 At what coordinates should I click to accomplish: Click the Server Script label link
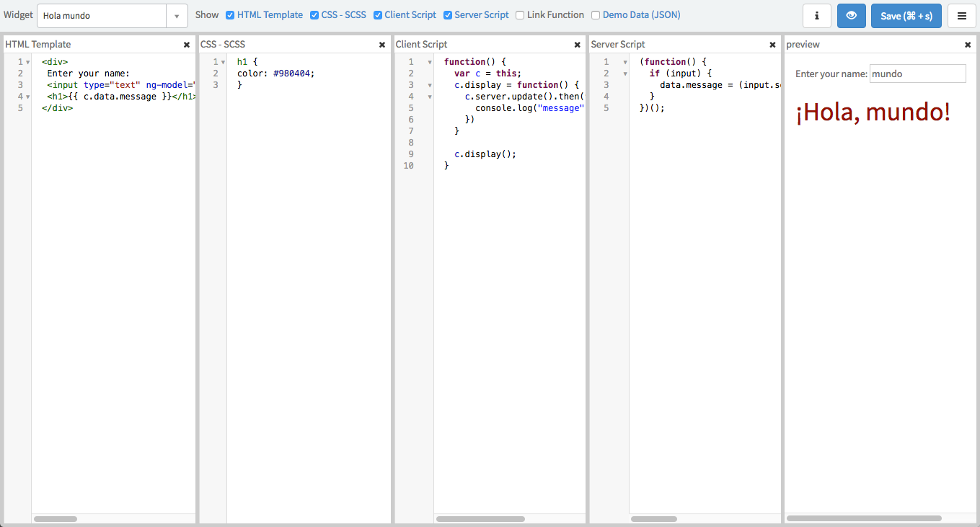pos(482,15)
